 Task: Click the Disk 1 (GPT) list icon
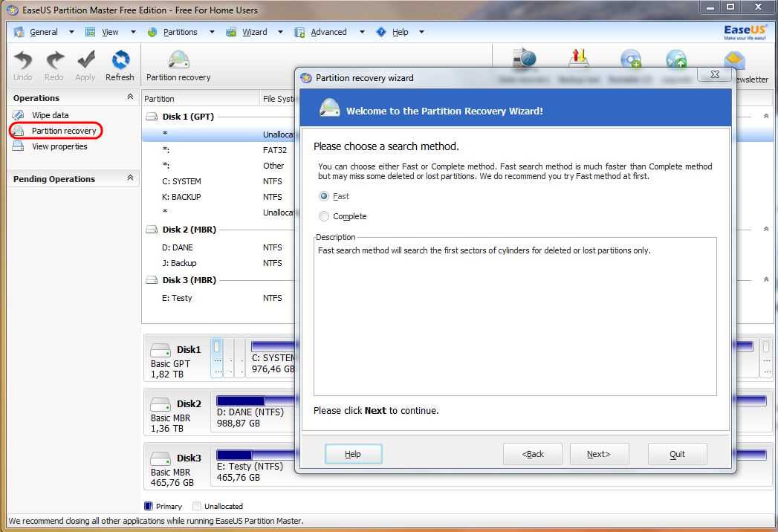(x=152, y=117)
